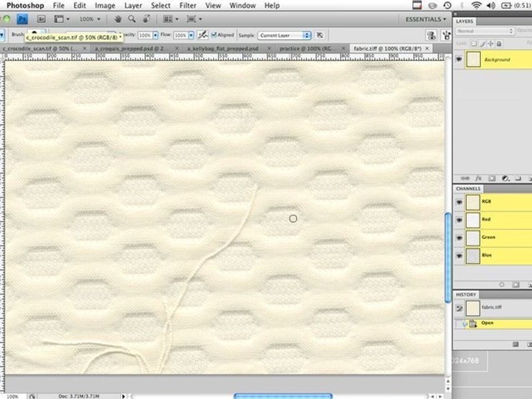Set history brush source on fabric.tiff snapshot
The height and width of the screenshot is (399, 532).
coord(459,308)
